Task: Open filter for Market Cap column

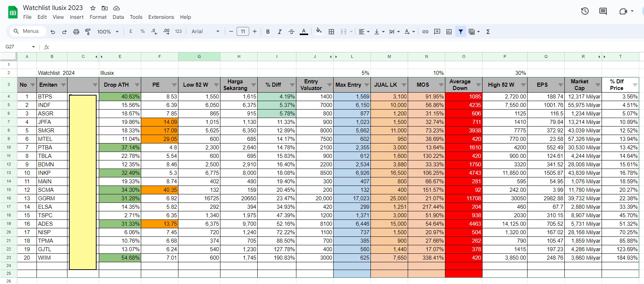Action: [x=598, y=85]
